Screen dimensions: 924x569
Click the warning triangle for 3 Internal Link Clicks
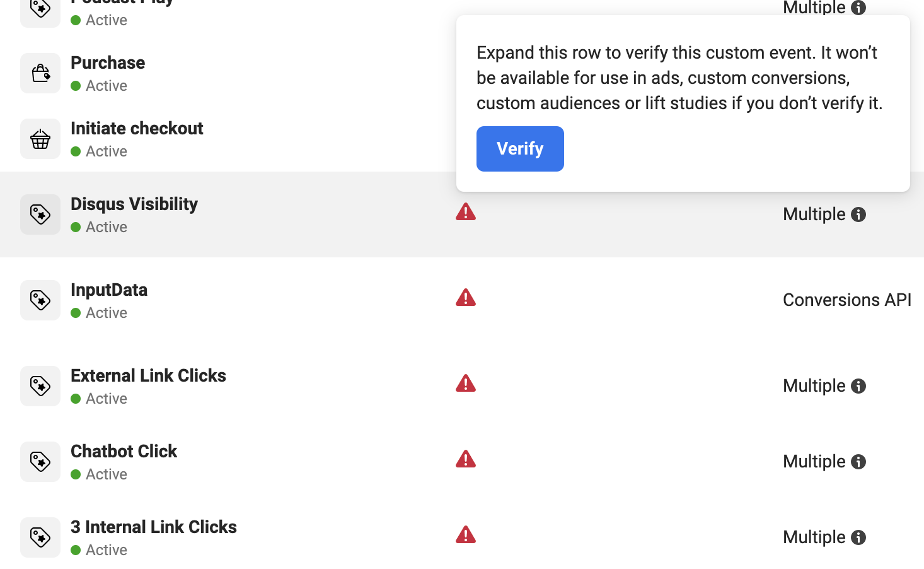(x=466, y=535)
